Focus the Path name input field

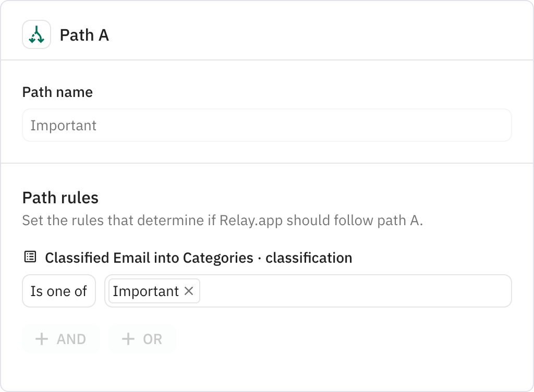point(266,125)
